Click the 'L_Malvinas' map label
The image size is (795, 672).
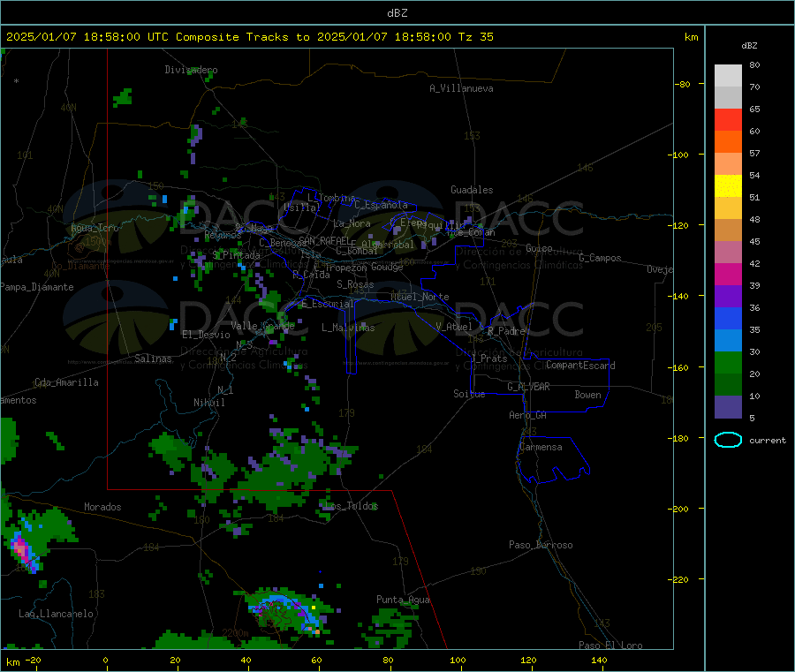[348, 328]
